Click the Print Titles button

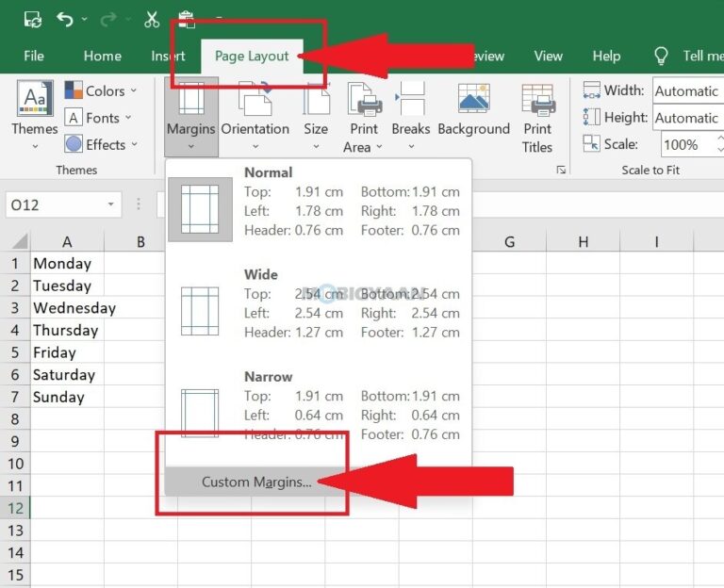coord(537,118)
